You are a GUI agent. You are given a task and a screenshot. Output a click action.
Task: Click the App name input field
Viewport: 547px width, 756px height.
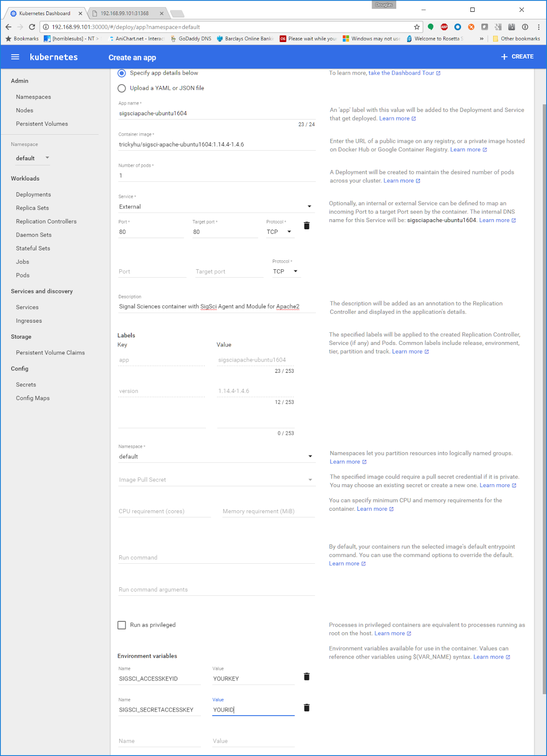[x=217, y=113]
